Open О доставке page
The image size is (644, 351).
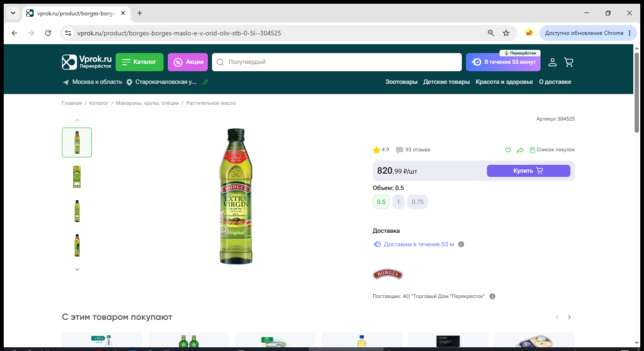[555, 82]
